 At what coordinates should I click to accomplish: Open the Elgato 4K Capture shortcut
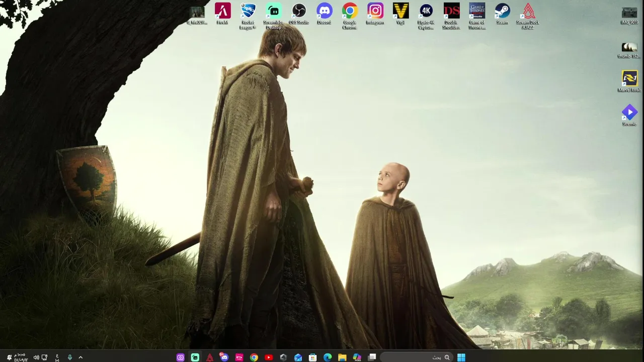pos(426,16)
